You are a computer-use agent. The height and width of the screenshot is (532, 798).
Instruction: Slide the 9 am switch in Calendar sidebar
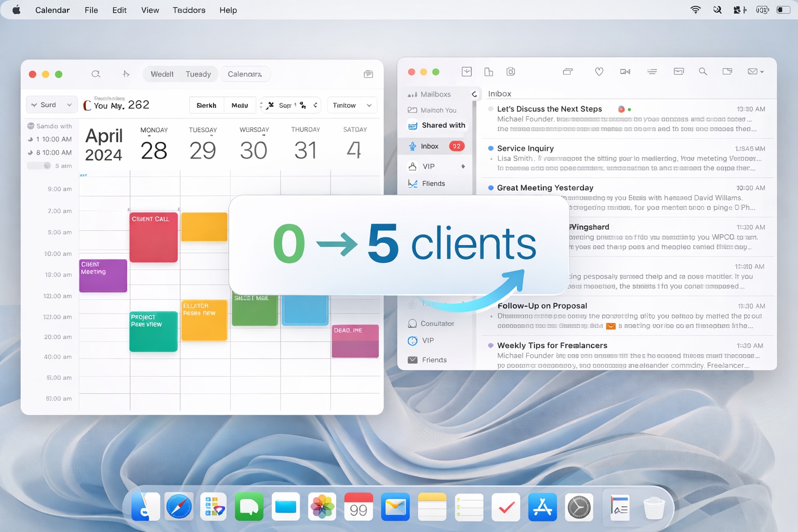(39, 166)
